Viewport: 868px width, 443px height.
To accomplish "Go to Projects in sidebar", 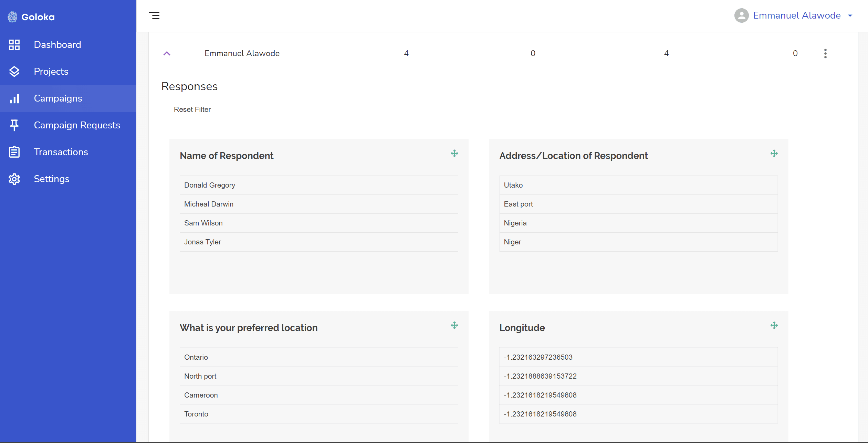I will point(51,72).
